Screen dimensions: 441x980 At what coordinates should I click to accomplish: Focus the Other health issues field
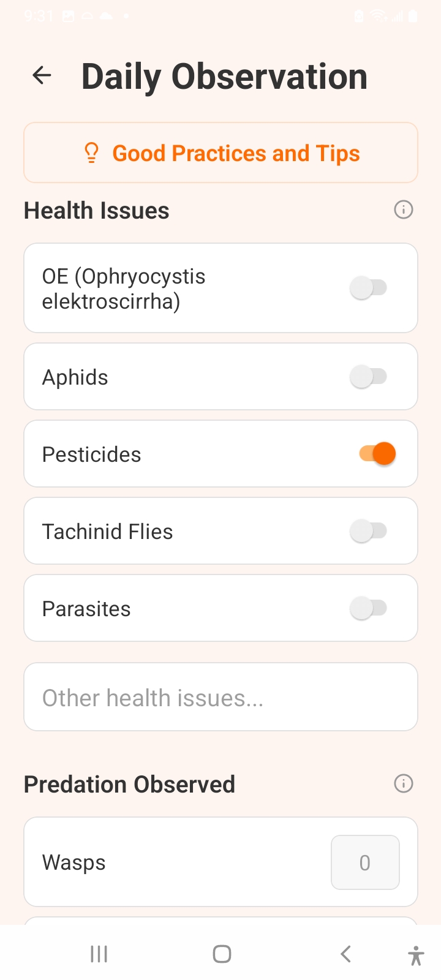[221, 697]
